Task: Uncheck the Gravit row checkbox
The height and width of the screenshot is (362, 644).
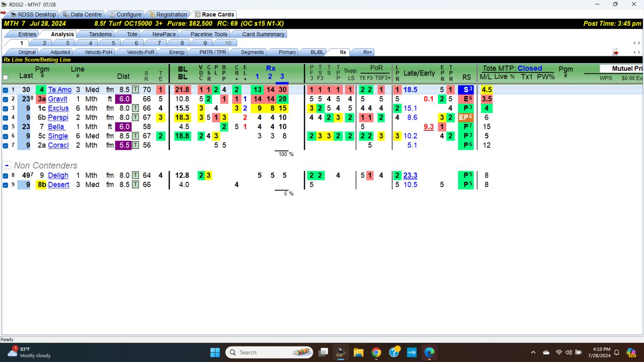Action: [6, 100]
